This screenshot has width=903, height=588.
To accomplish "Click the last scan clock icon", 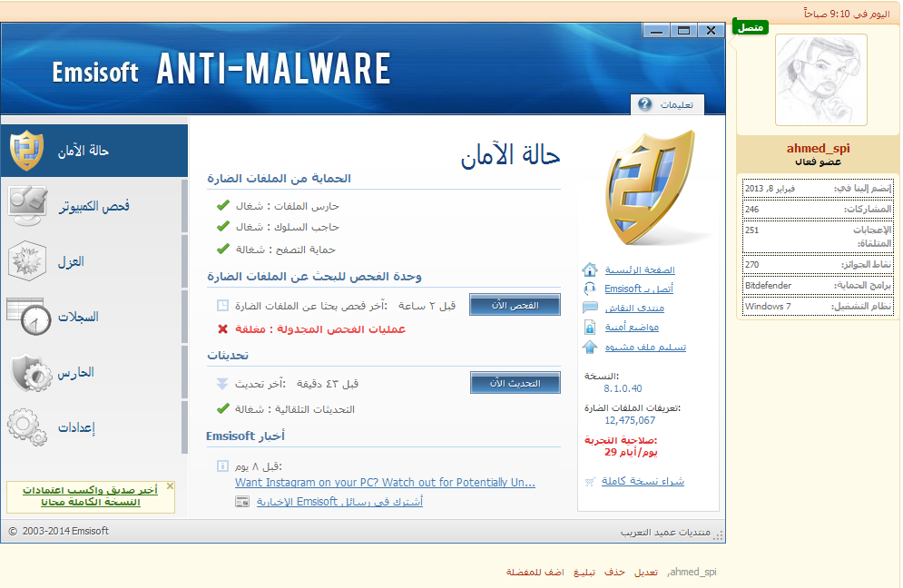I will tap(222, 305).
